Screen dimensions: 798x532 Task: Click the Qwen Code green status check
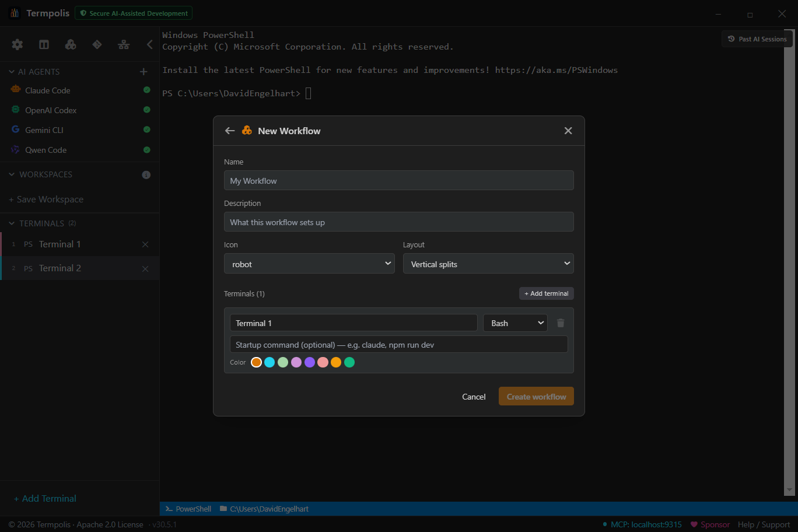[x=147, y=150]
